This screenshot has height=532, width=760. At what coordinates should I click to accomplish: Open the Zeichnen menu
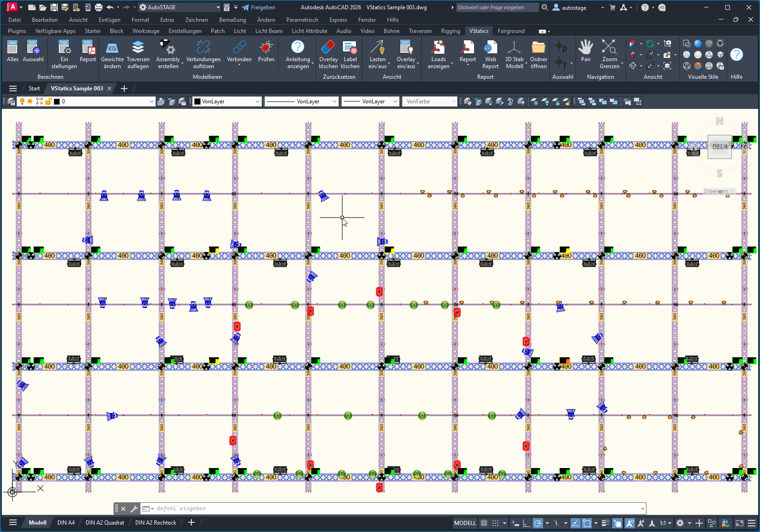[x=196, y=20]
